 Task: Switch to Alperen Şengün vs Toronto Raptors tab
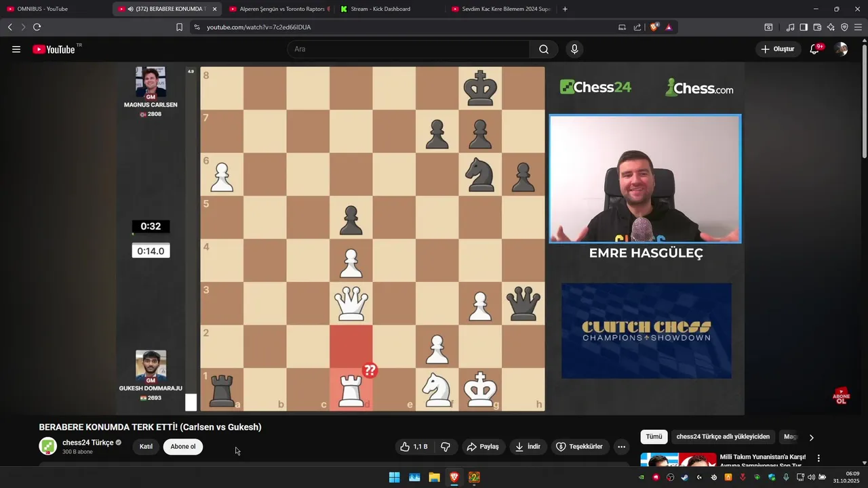point(279,9)
